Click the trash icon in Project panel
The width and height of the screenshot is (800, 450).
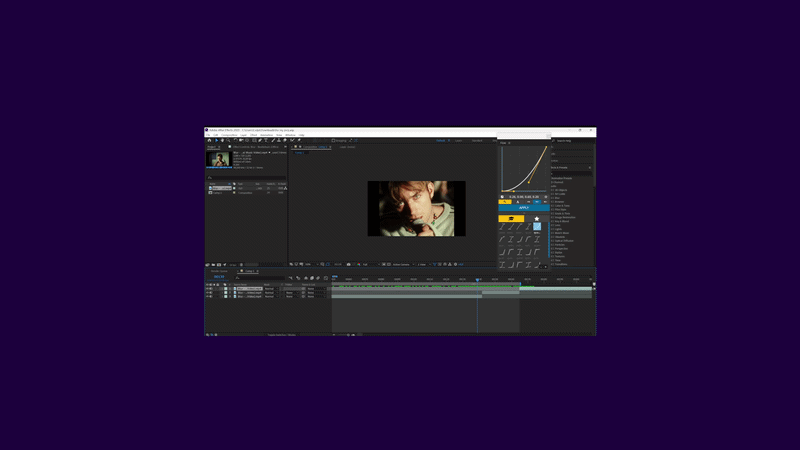[x=241, y=265]
